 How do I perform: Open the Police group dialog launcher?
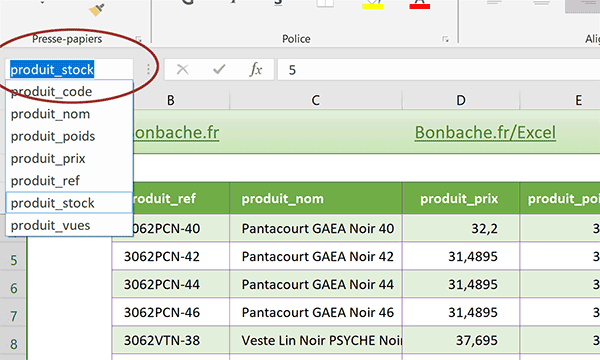click(x=445, y=39)
